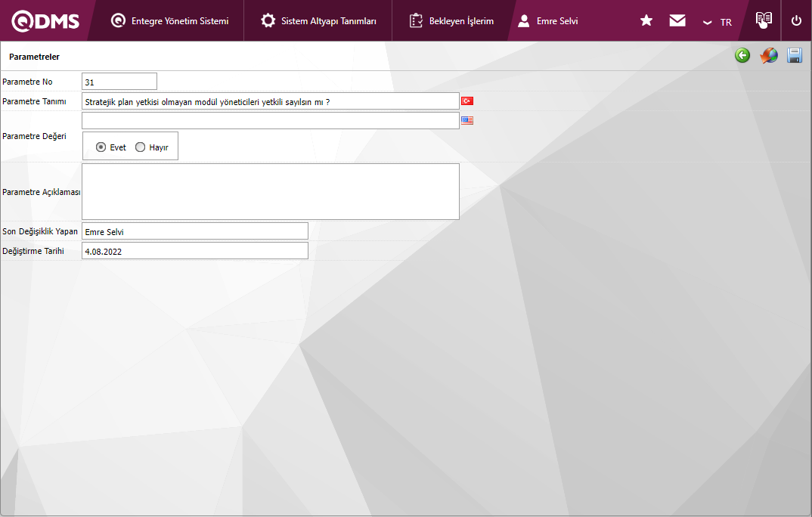Open the Entegre Yönetim Sistemi menu
Image resolution: width=812 pixels, height=517 pixels.
pos(170,20)
